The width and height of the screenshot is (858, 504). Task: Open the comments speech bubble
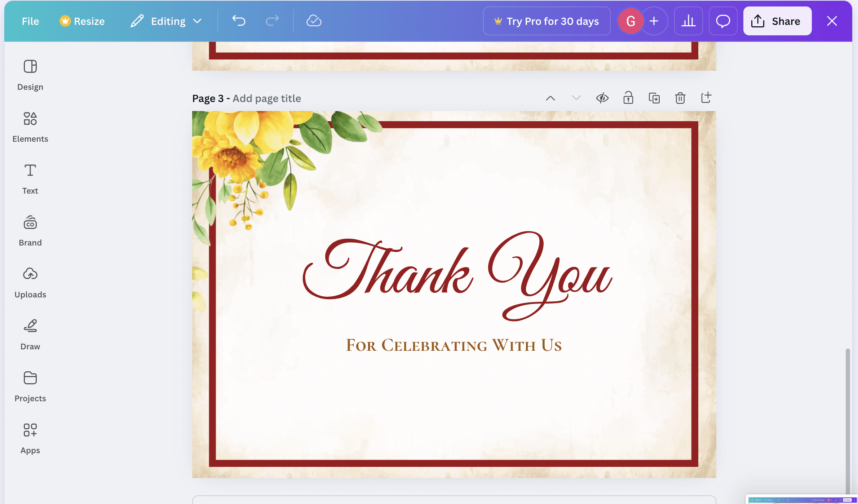[723, 21]
